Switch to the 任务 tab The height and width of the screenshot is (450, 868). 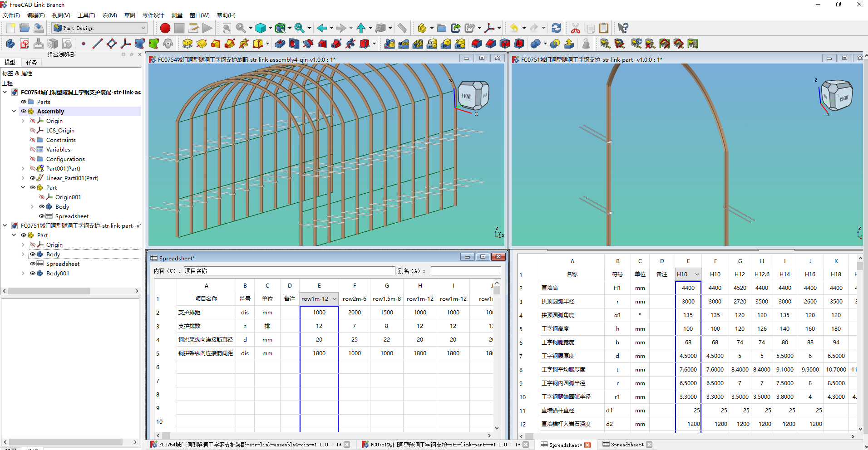click(31, 63)
